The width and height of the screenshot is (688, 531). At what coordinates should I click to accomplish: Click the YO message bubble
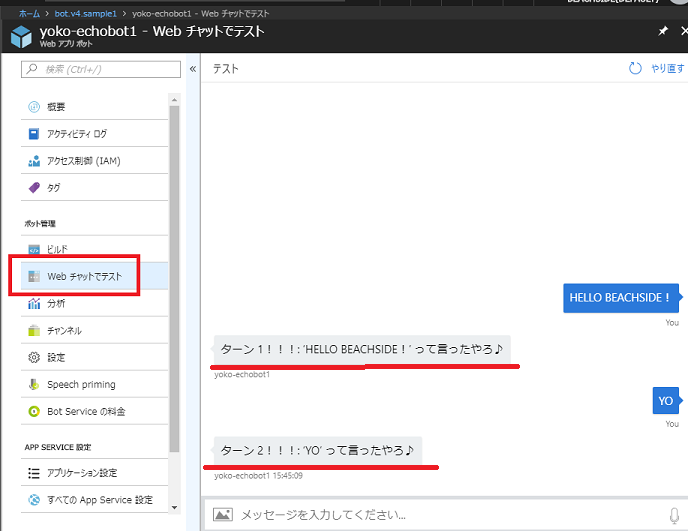[666, 401]
